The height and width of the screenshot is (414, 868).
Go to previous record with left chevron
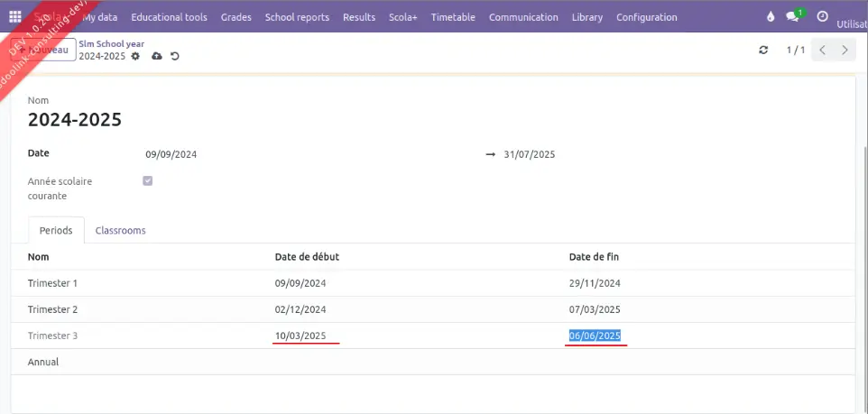point(822,51)
